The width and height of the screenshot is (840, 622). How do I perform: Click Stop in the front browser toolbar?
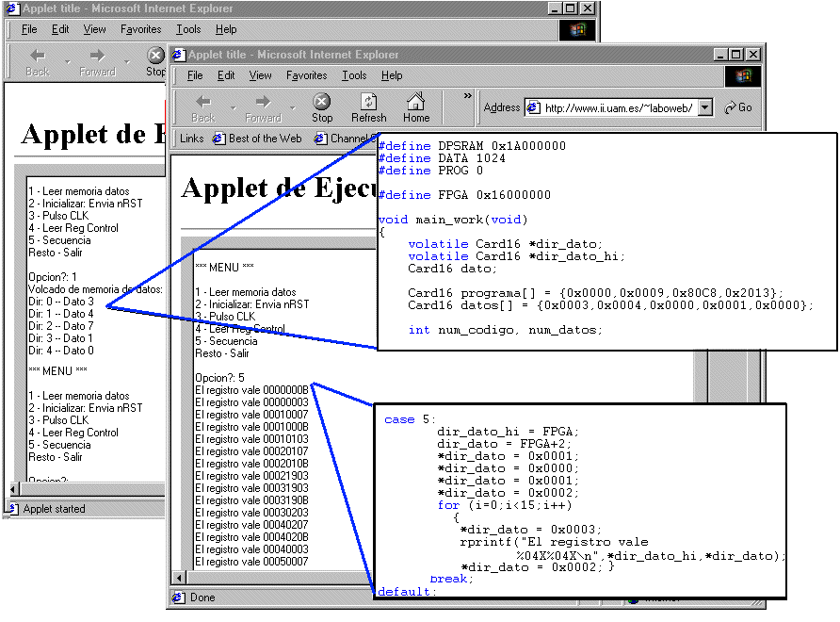pos(322,108)
